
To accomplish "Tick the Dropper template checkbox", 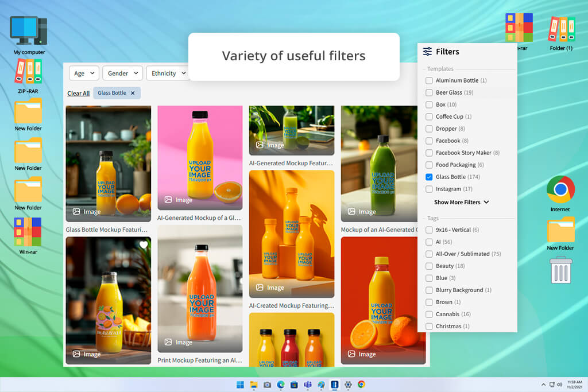I will click(x=429, y=129).
